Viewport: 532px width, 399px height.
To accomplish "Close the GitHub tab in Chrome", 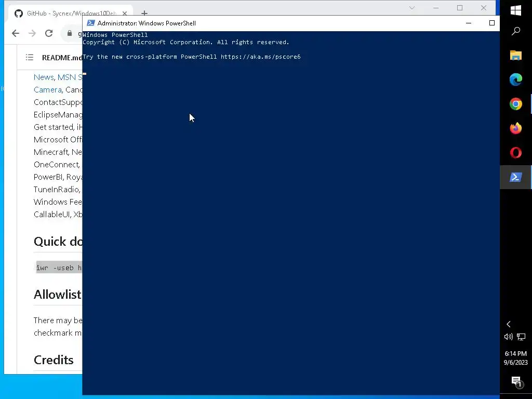I will point(125,14).
